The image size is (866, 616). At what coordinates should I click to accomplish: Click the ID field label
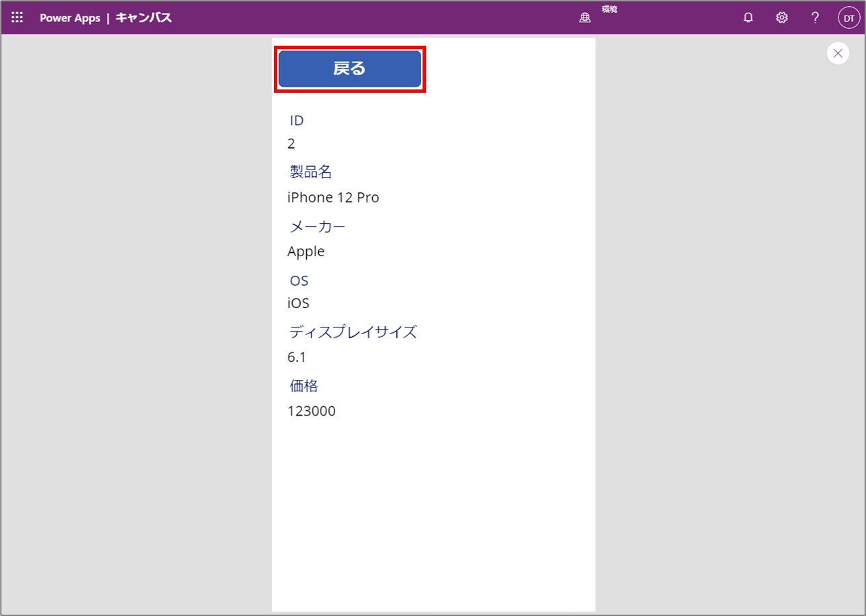coord(297,120)
